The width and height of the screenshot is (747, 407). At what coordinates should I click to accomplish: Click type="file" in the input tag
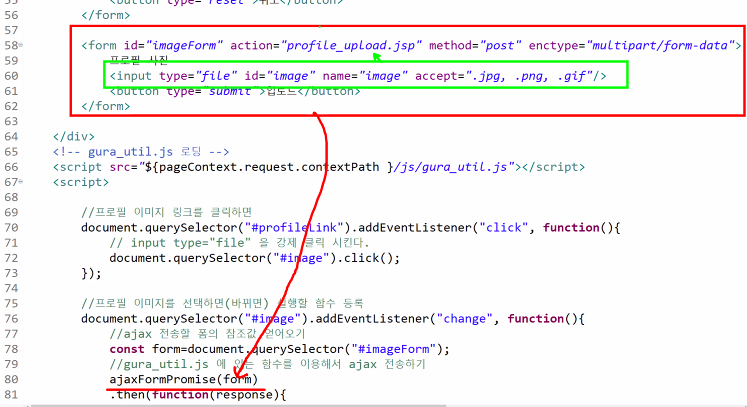click(198, 76)
